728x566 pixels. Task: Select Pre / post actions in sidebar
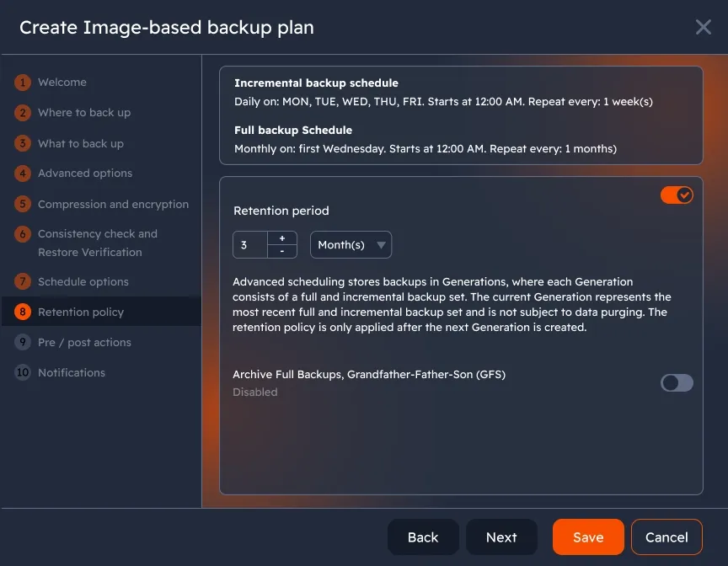tap(84, 342)
